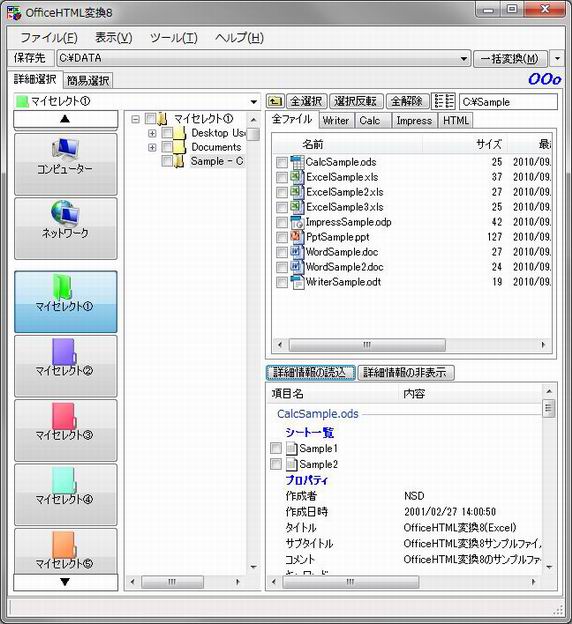The image size is (572, 624).
Task: Click the ExcelSample3.xls file icon
Action: tap(297, 207)
